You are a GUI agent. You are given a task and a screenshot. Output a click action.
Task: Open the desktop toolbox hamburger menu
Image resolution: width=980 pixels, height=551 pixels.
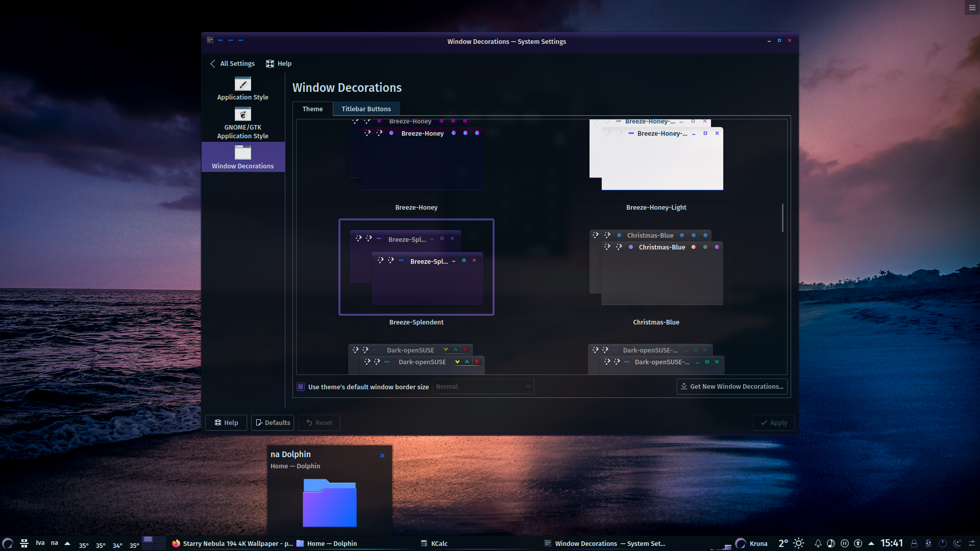click(972, 8)
